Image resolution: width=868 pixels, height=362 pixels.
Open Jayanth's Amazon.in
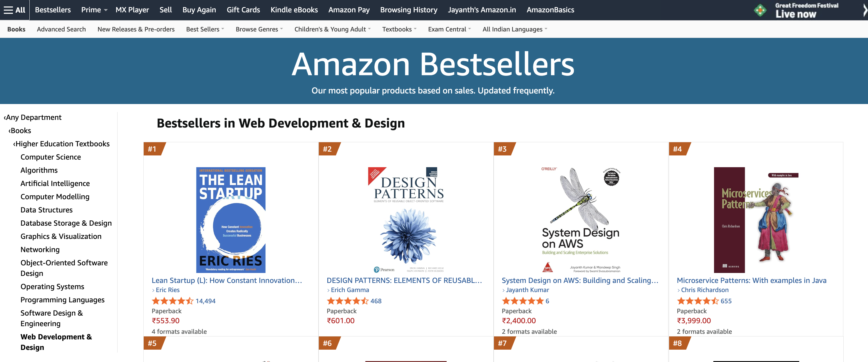point(482,10)
